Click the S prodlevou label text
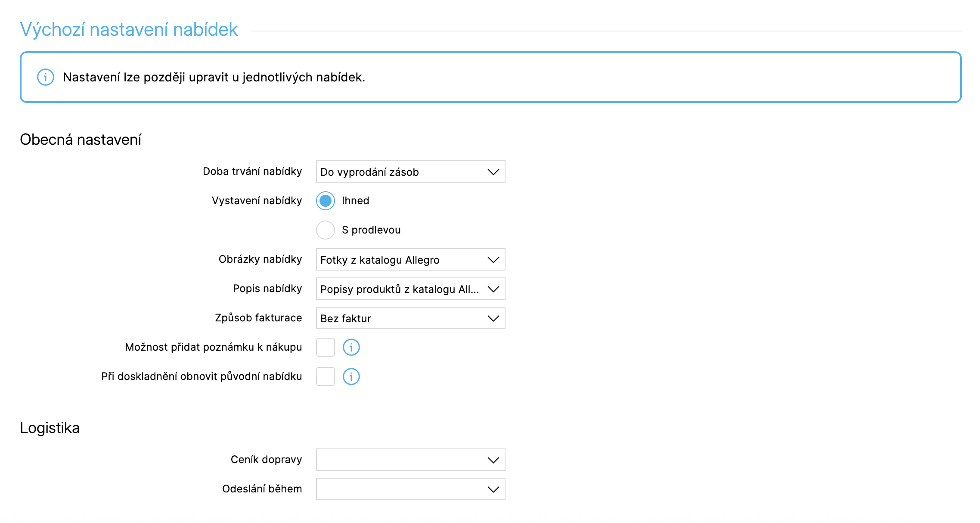The height and width of the screenshot is (523, 980). point(371,230)
